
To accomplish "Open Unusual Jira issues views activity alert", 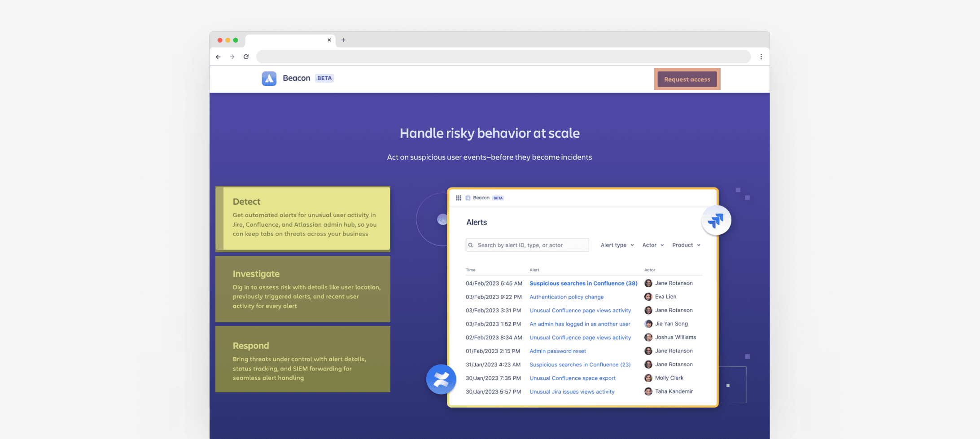I will point(572,391).
